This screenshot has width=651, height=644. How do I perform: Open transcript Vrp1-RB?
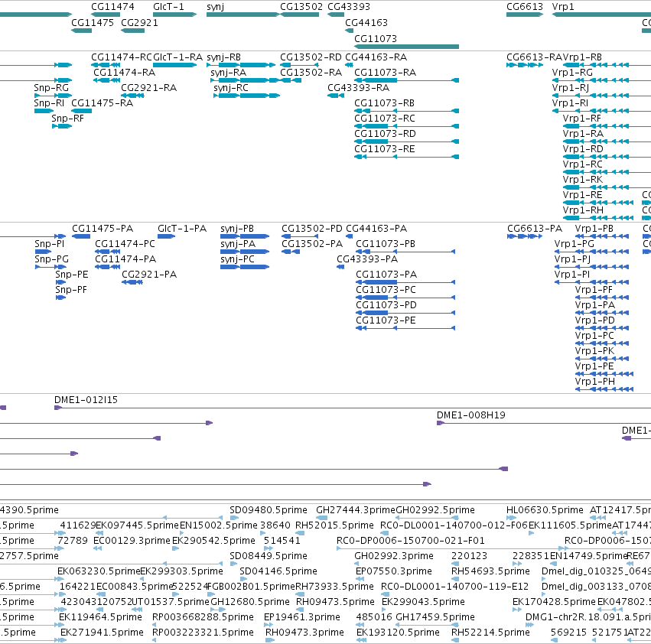coord(582,57)
